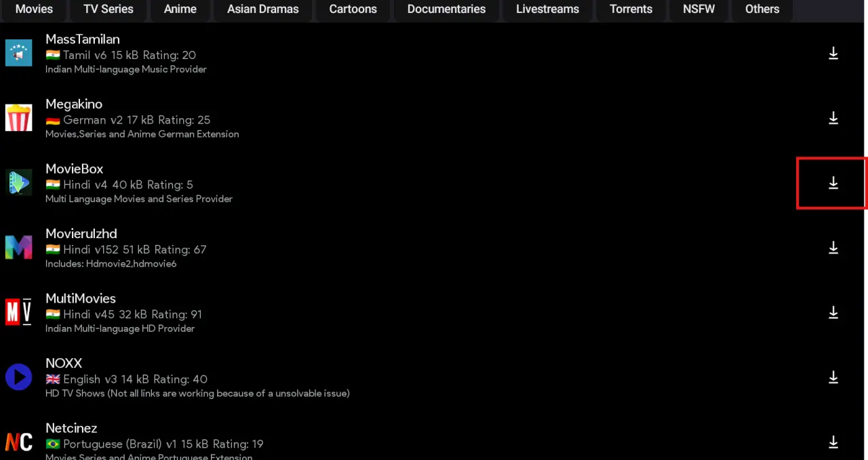Click the MassTamilan megaphone logo
Viewport: 868px width, 460px height.
[19, 53]
